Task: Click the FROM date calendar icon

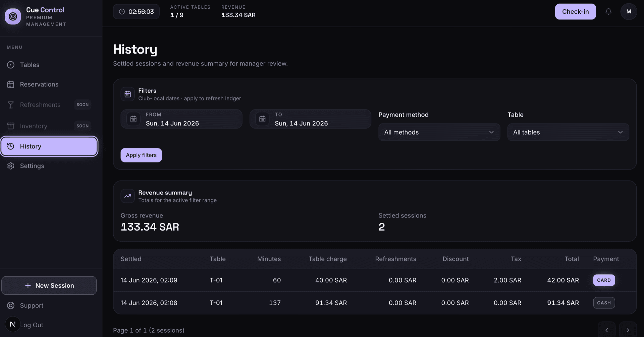Action: point(133,119)
